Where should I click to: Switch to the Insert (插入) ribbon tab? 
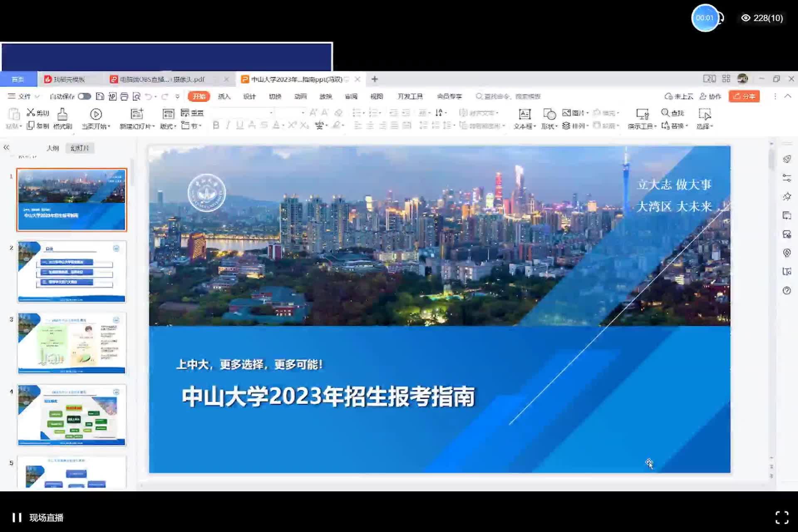tap(224, 96)
